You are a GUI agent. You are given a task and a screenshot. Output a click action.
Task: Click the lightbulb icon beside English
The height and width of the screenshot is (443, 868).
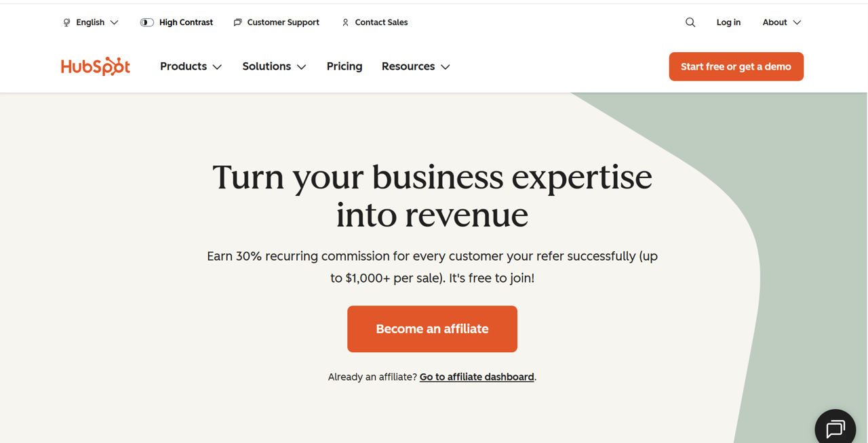[x=66, y=22]
